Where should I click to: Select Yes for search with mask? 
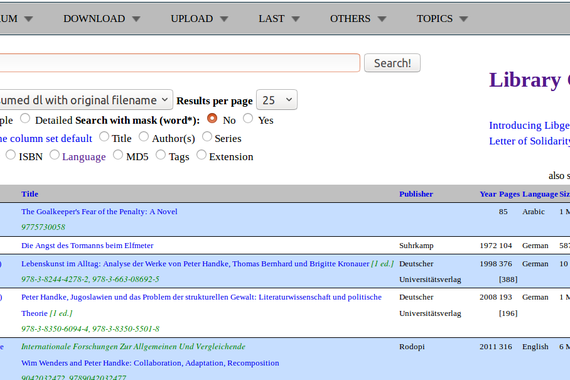coord(248,118)
